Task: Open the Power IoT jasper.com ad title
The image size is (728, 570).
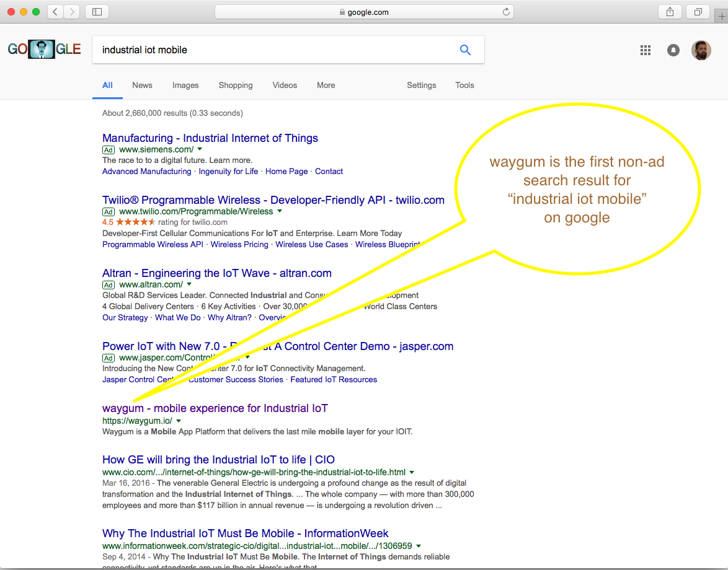Action: tap(278, 346)
